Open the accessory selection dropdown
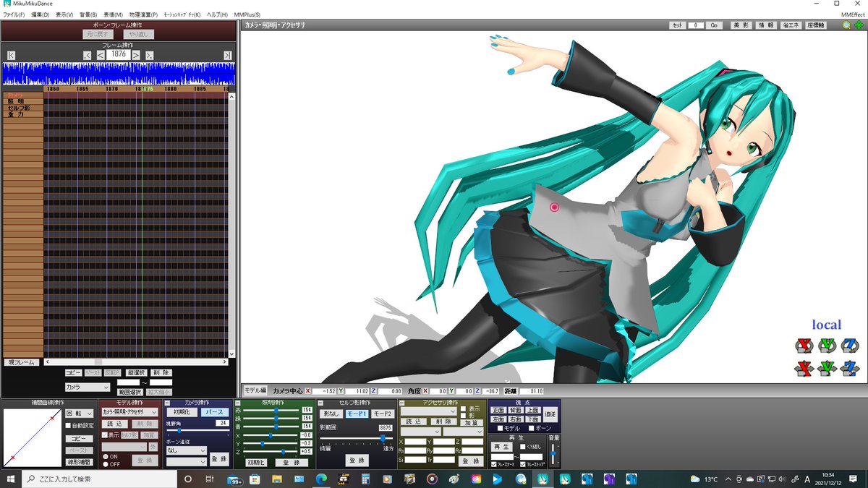This screenshot has width=868, height=488. point(430,411)
